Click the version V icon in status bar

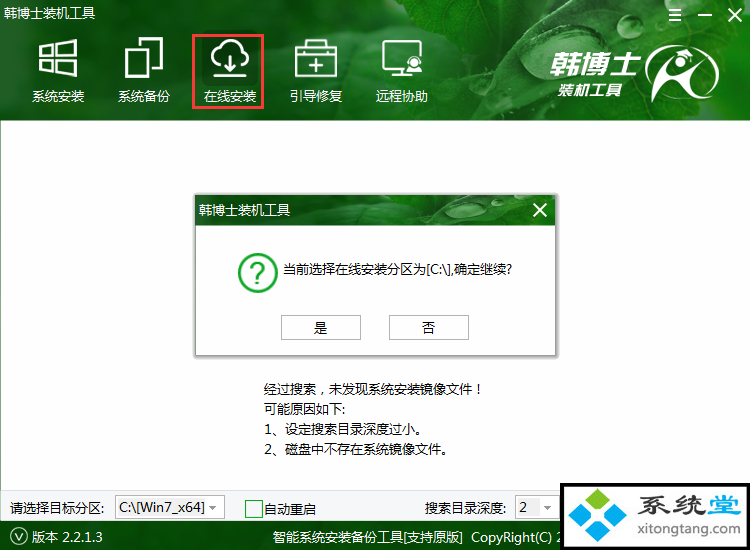[x=19, y=537]
